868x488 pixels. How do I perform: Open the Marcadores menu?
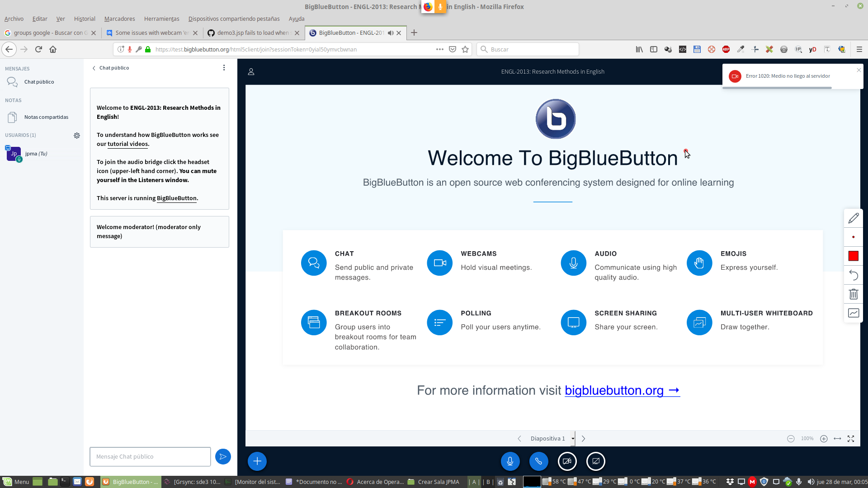coord(119,19)
